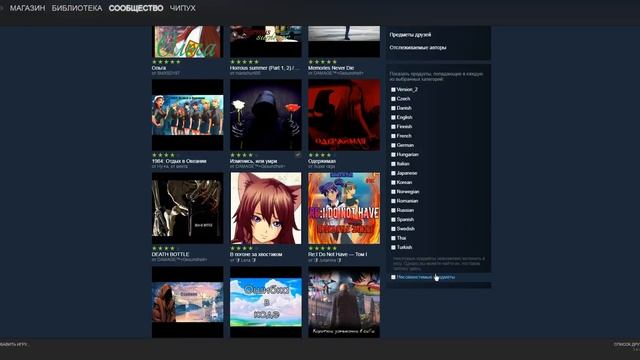Enable the Несовместимые продукты checkbox
Image resolution: width=640 pixels, height=360 pixels.
pos(393,277)
